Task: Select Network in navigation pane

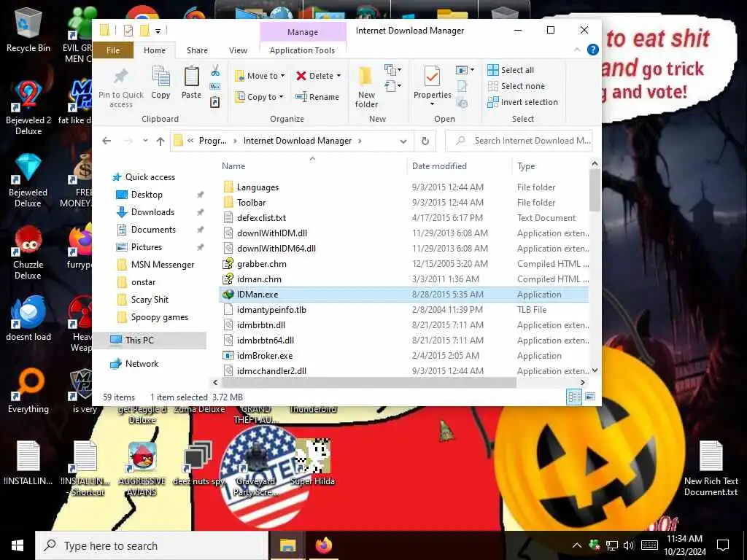Action: (142, 364)
